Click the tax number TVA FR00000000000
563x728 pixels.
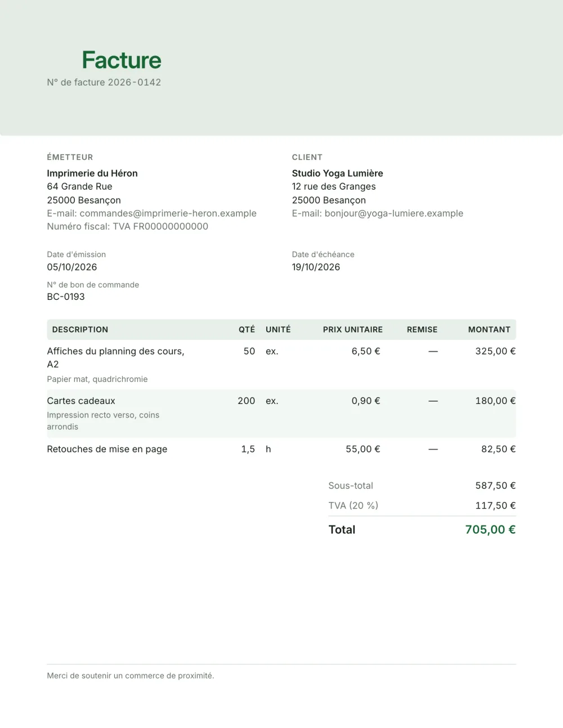point(160,226)
